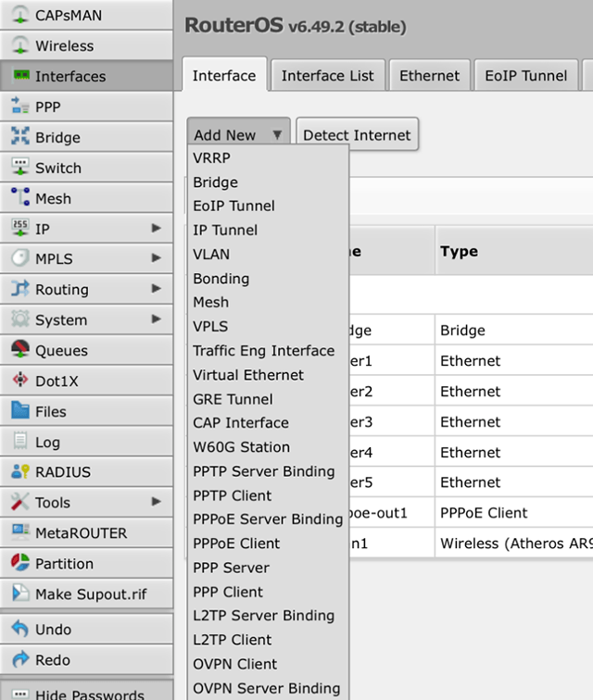Viewport: 593px width, 700px height.
Task: Choose Bridge from Add New menu
Action: pyautogui.click(x=268, y=182)
